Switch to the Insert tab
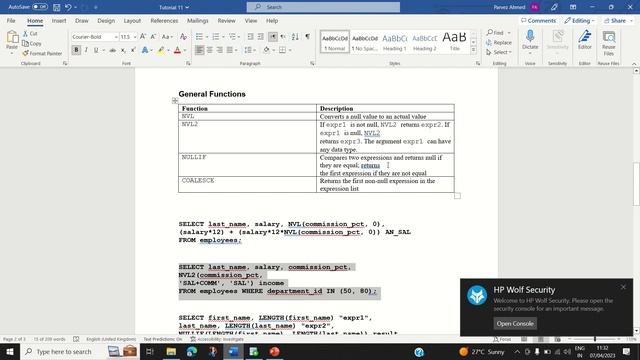640x360 pixels. tap(59, 20)
